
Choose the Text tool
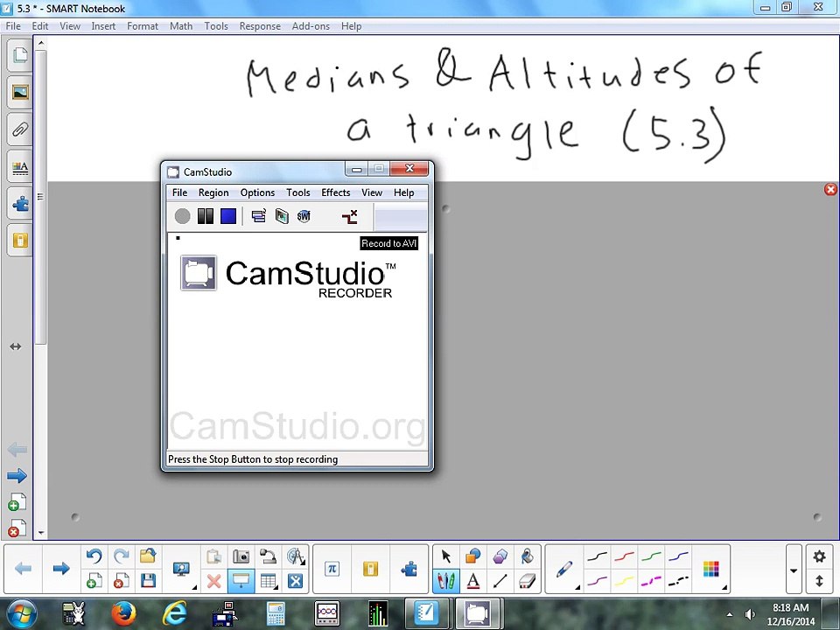tap(473, 581)
